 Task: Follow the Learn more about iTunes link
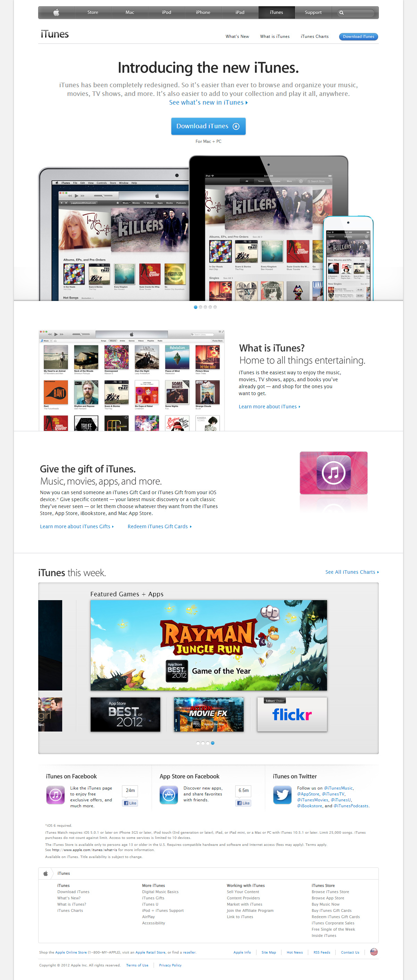pos(269,407)
